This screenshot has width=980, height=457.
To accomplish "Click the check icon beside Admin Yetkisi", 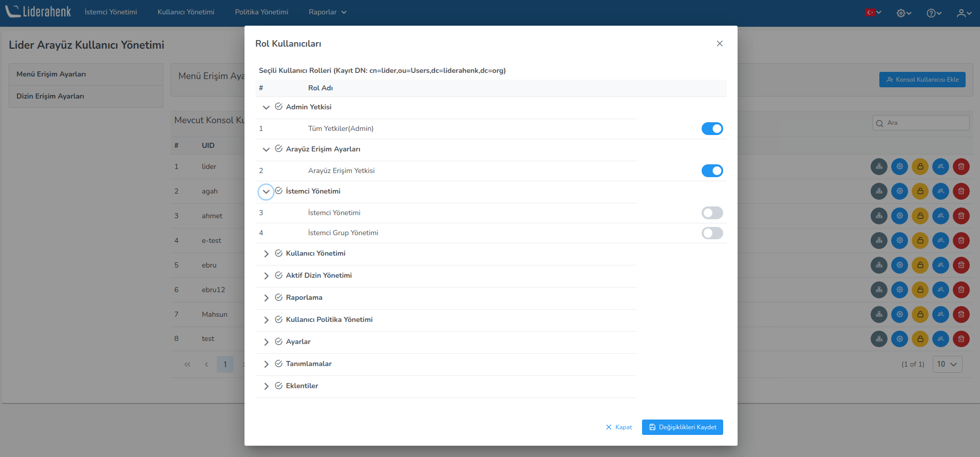I will (x=278, y=106).
